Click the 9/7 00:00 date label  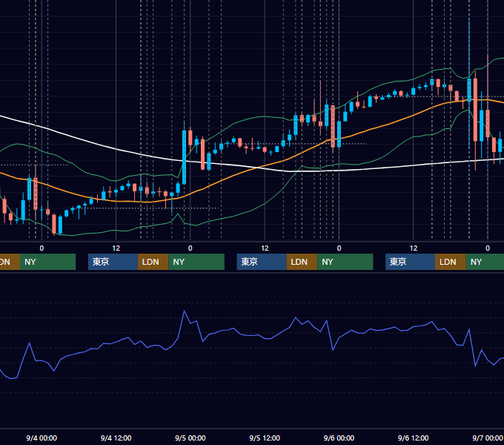coord(487,438)
